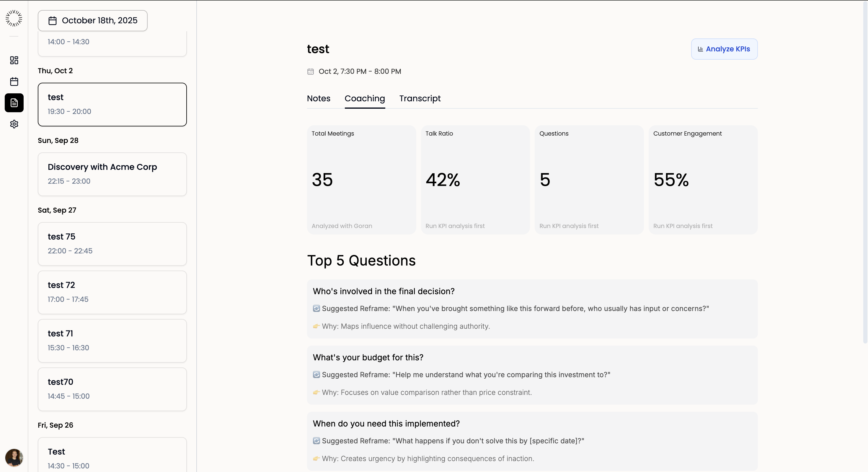Click the calendar icon beside meeting date
This screenshot has height=472, width=868.
point(310,71)
